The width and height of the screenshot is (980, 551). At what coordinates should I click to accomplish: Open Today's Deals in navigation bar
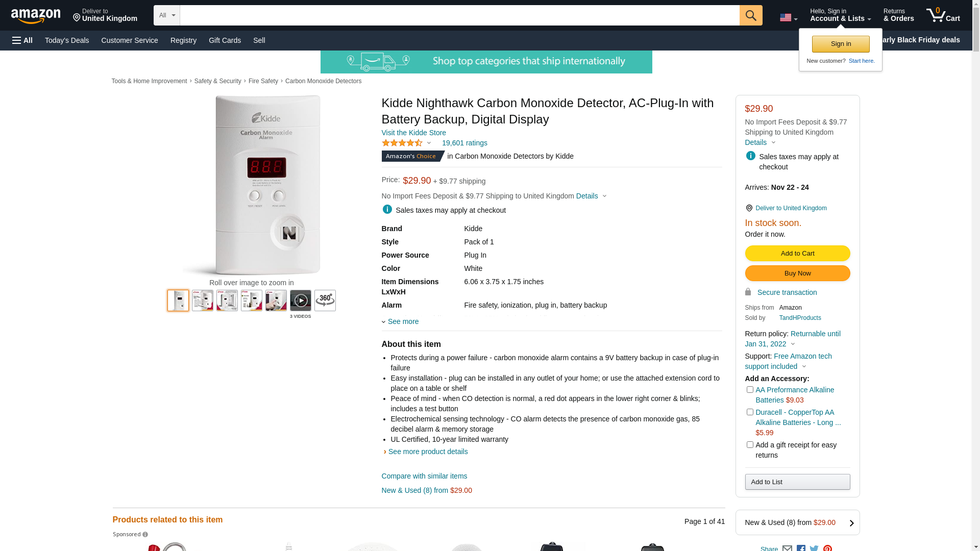(x=67, y=40)
